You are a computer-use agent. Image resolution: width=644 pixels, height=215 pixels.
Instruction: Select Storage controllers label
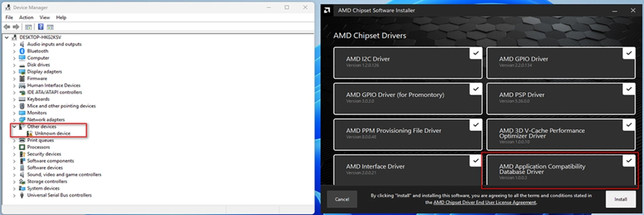click(46, 181)
